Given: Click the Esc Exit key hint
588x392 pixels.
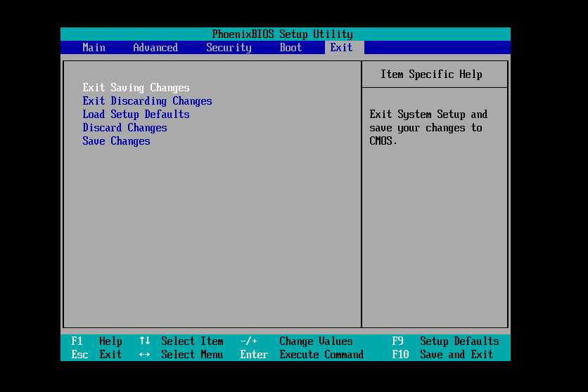Looking at the screenshot, I should pos(97,354).
